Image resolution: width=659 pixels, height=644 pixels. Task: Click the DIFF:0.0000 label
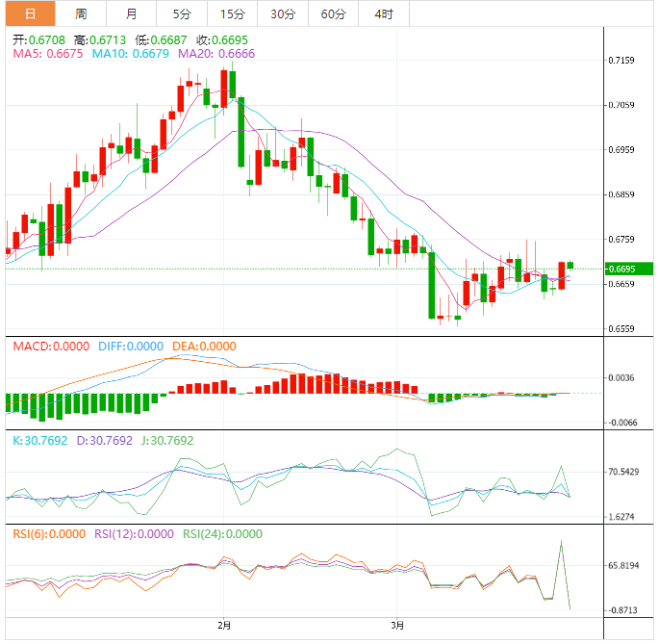[x=131, y=347]
